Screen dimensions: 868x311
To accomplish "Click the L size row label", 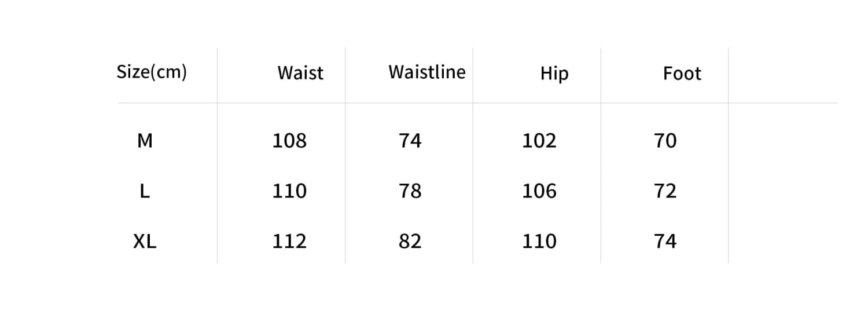I will [x=145, y=191].
